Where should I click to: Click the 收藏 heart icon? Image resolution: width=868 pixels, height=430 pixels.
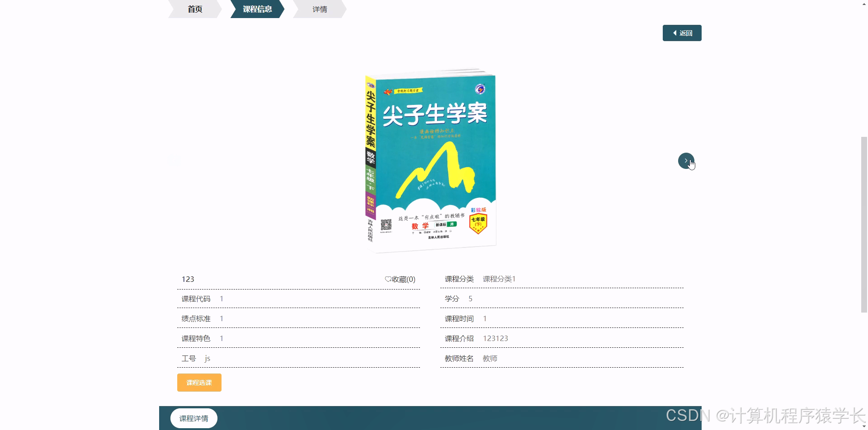pos(388,279)
